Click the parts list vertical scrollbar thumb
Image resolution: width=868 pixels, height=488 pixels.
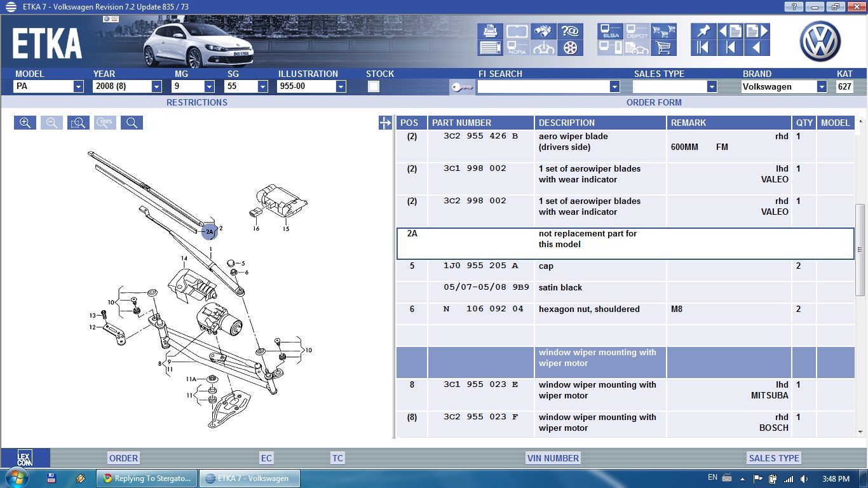[x=860, y=249]
